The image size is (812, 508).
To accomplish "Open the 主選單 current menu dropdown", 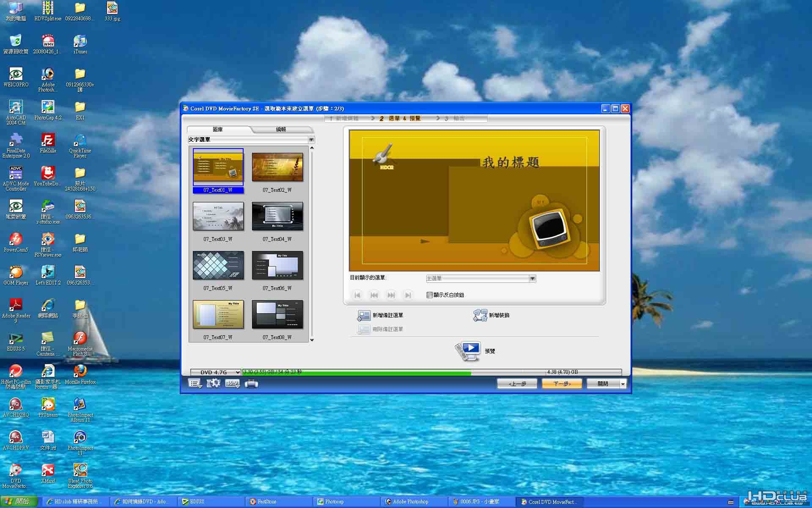I will click(532, 279).
